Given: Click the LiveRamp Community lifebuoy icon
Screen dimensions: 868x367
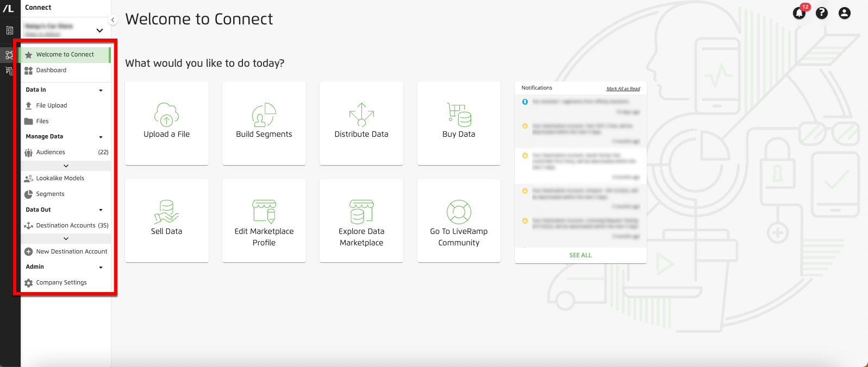Looking at the screenshot, I should pyautogui.click(x=459, y=212).
